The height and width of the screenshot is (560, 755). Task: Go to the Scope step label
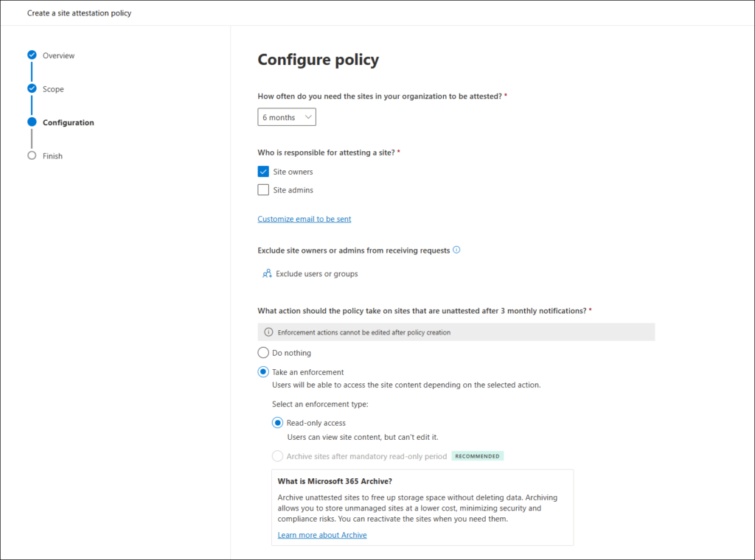click(x=53, y=89)
